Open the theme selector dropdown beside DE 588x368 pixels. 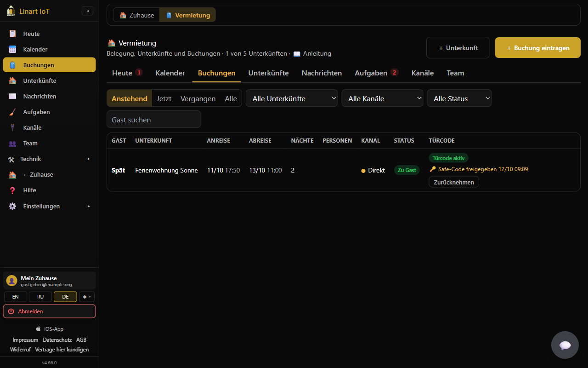(x=87, y=297)
